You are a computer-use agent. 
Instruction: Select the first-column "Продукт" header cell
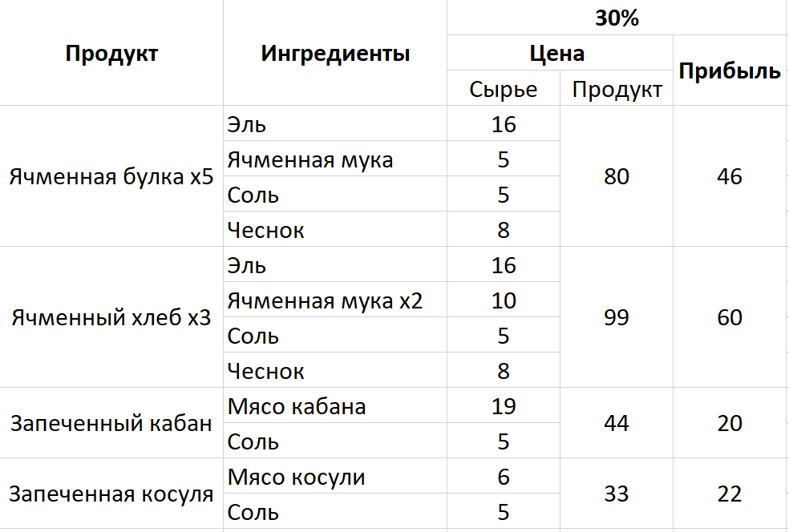click(x=111, y=54)
